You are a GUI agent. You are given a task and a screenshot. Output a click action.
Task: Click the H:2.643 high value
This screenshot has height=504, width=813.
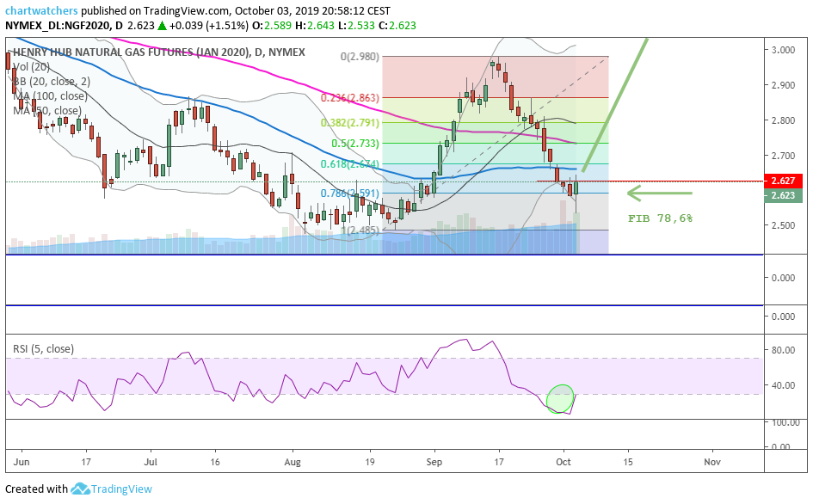[315, 26]
